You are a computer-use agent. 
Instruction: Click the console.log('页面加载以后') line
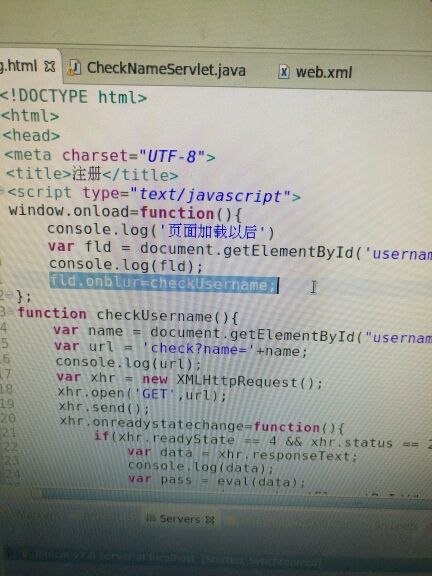(x=161, y=231)
